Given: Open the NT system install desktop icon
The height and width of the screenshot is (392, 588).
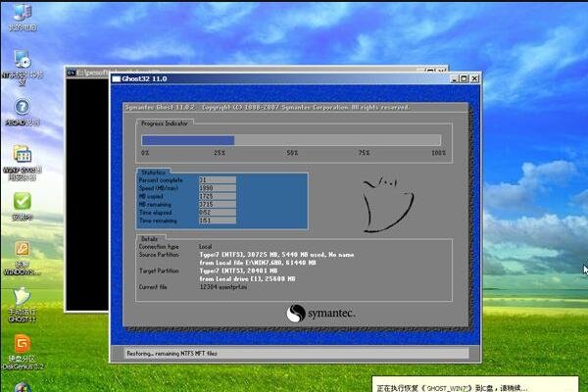Looking at the screenshot, I should click(21, 61).
